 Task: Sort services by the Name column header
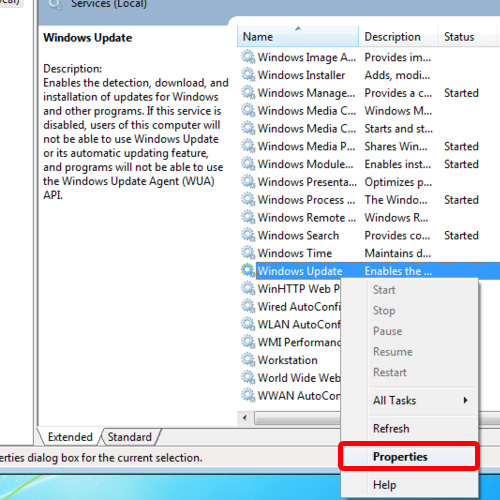pyautogui.click(x=298, y=36)
